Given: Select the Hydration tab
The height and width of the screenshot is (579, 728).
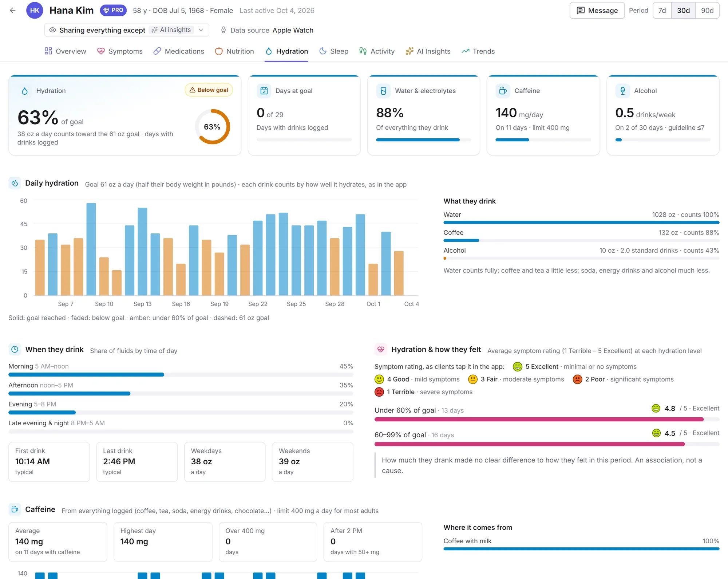Looking at the screenshot, I should coord(286,51).
